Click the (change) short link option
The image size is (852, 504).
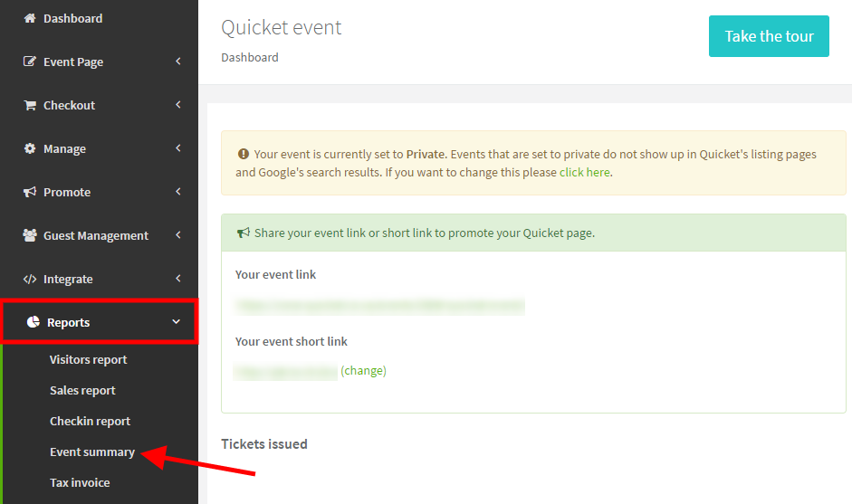click(x=363, y=370)
